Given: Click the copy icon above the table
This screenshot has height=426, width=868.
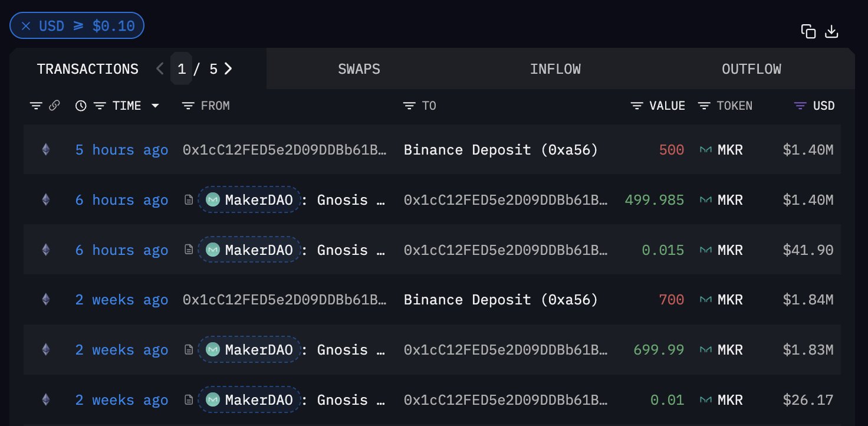Looking at the screenshot, I should point(808,32).
